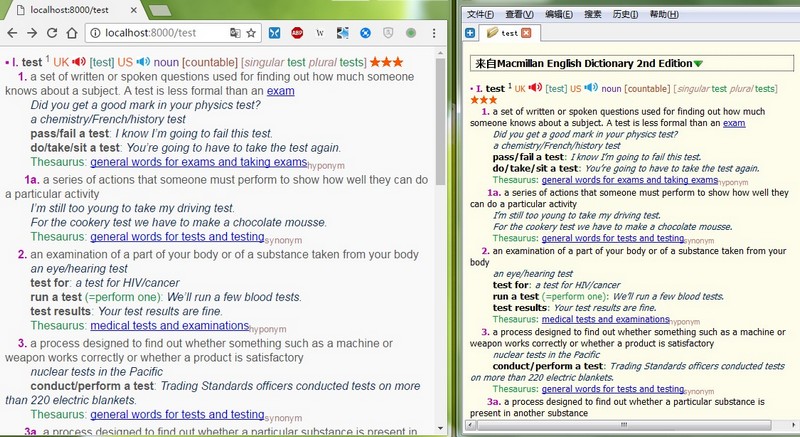The image size is (800, 437).
Task: Click the left arrow of the dictionary horizontal scrollbar
Action: point(471,425)
